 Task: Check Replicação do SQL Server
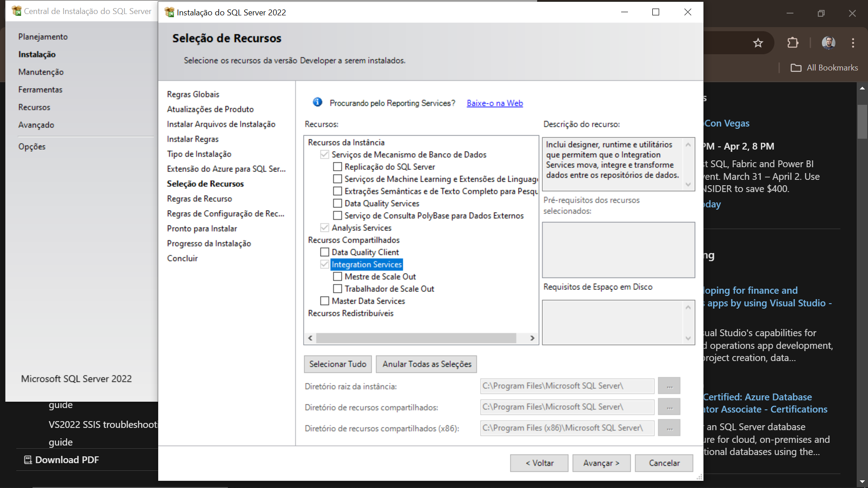point(338,167)
